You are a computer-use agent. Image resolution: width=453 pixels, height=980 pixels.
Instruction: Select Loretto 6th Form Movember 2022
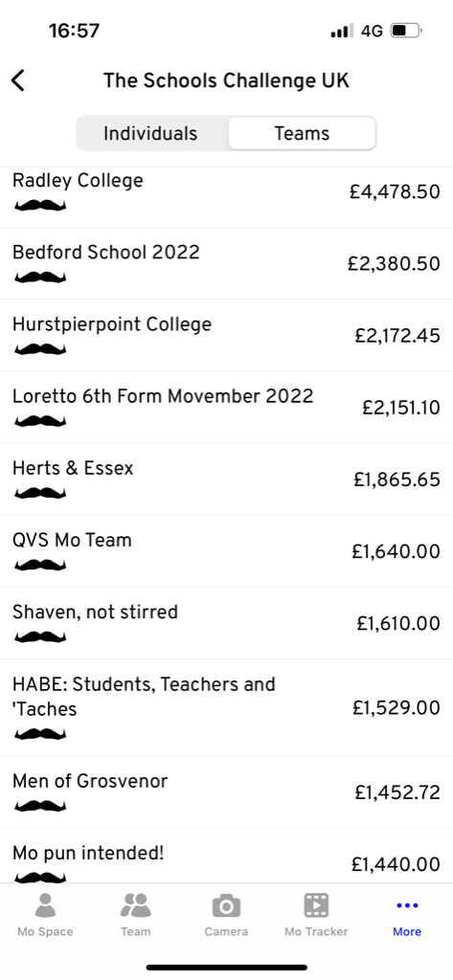tap(226, 407)
